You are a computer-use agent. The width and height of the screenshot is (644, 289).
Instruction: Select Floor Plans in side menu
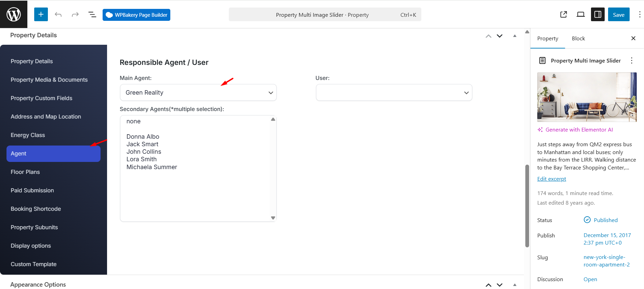[x=25, y=172]
